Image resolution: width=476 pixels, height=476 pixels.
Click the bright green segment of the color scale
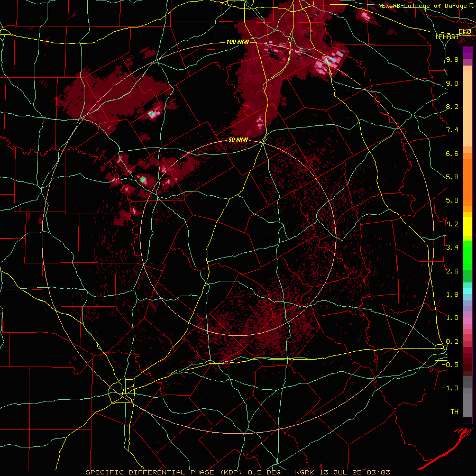467,255
